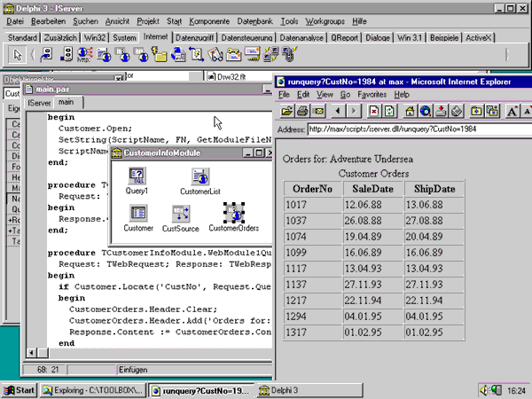Click the order number 1099 cell
This screenshot has width=532, height=399.
click(312, 253)
